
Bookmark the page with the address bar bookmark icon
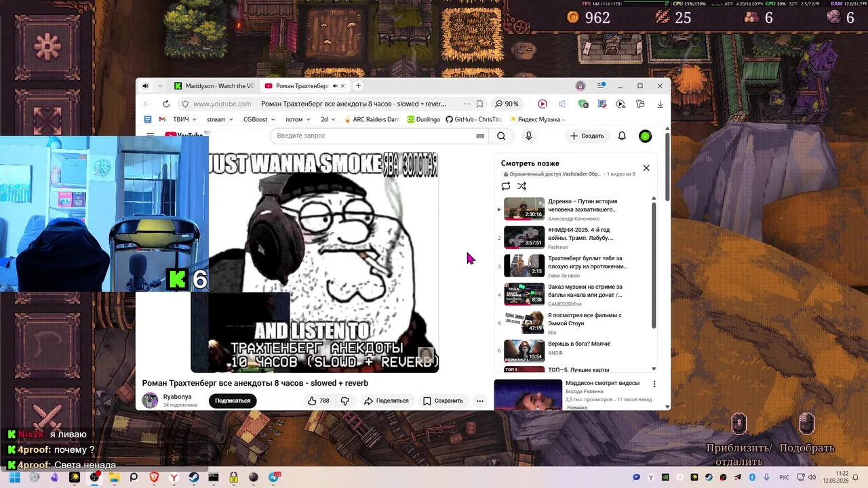479,104
